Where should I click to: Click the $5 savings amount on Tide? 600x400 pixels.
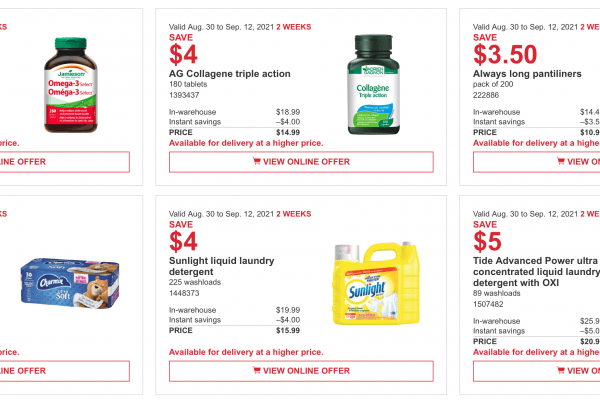(x=487, y=243)
